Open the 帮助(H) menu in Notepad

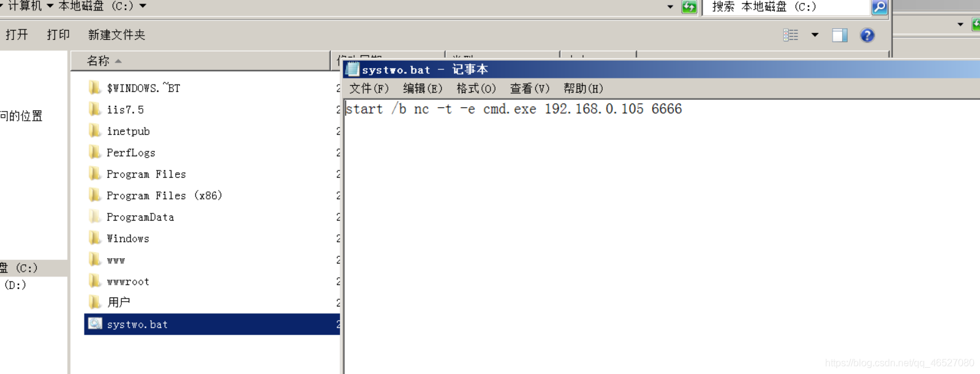coord(583,88)
